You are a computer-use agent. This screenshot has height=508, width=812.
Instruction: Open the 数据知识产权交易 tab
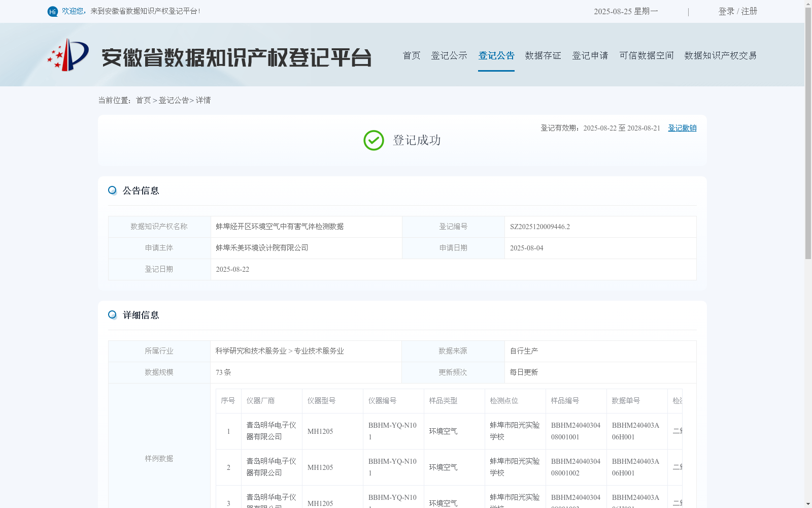pos(721,55)
